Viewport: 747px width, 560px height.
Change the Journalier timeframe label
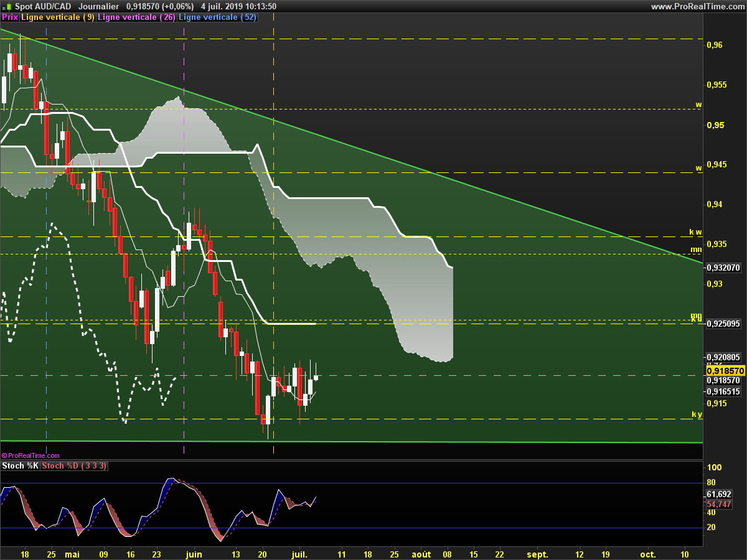click(x=99, y=6)
